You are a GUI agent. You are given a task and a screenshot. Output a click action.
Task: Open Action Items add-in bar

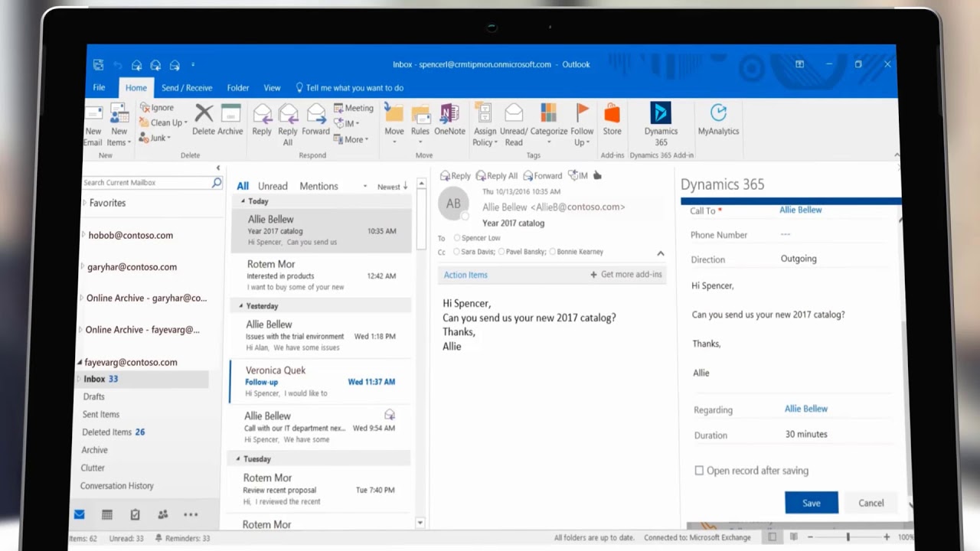[x=465, y=275]
